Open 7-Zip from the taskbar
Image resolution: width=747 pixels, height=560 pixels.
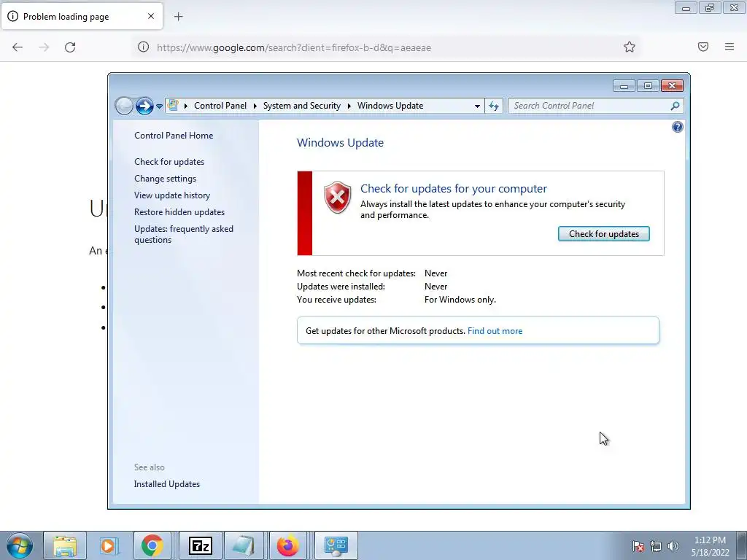coord(200,545)
